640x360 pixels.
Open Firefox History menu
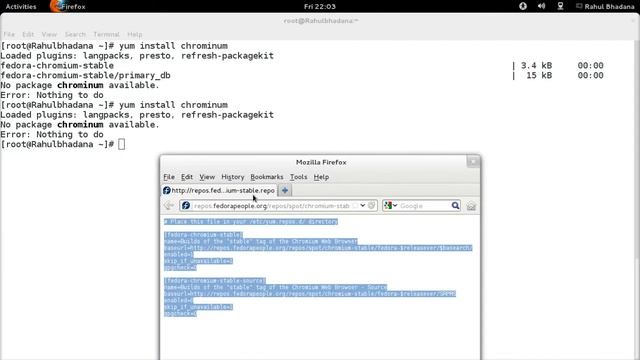click(233, 177)
